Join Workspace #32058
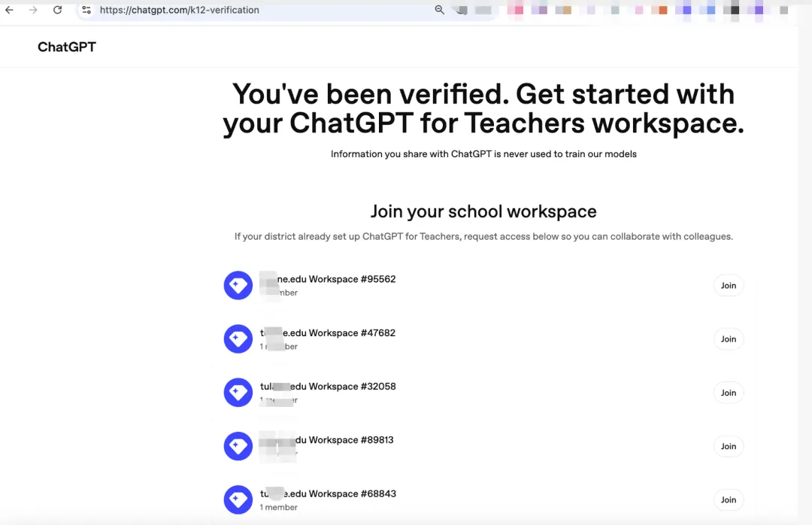 [x=728, y=393]
